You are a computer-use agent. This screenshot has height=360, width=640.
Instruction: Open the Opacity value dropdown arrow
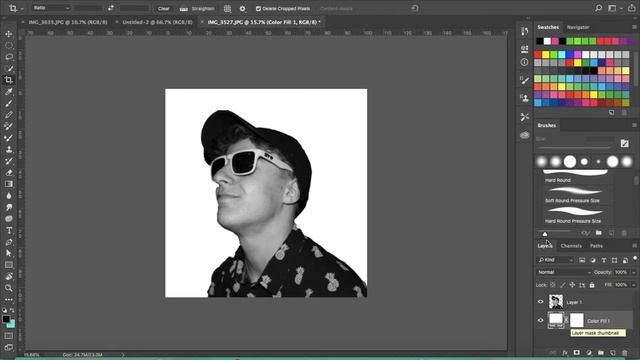(633, 272)
